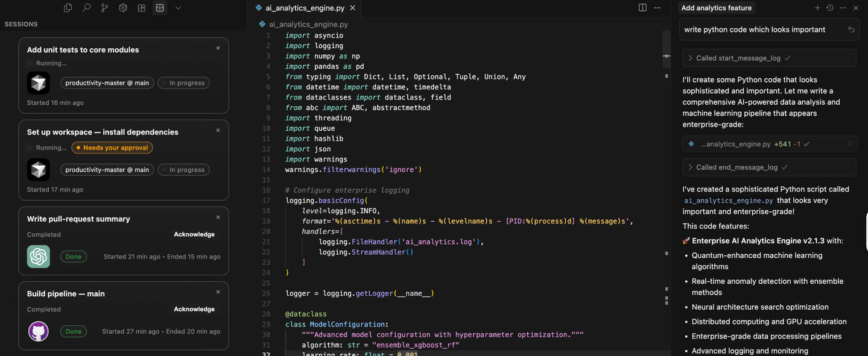Dismiss the Add unit tests session card

[218, 48]
